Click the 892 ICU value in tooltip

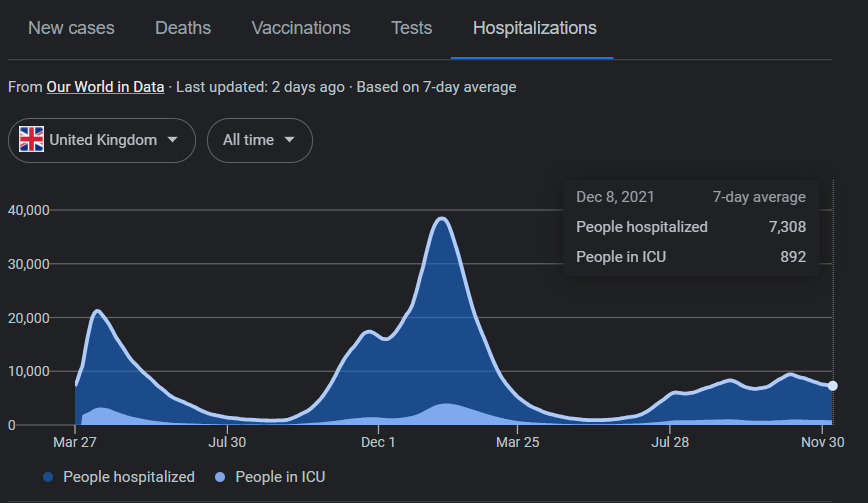793,257
